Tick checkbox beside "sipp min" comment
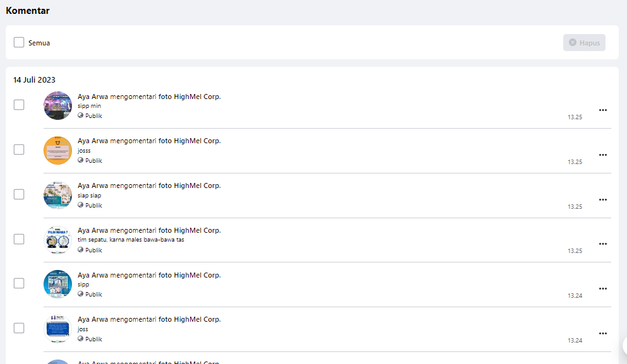627x364 pixels. coord(19,105)
